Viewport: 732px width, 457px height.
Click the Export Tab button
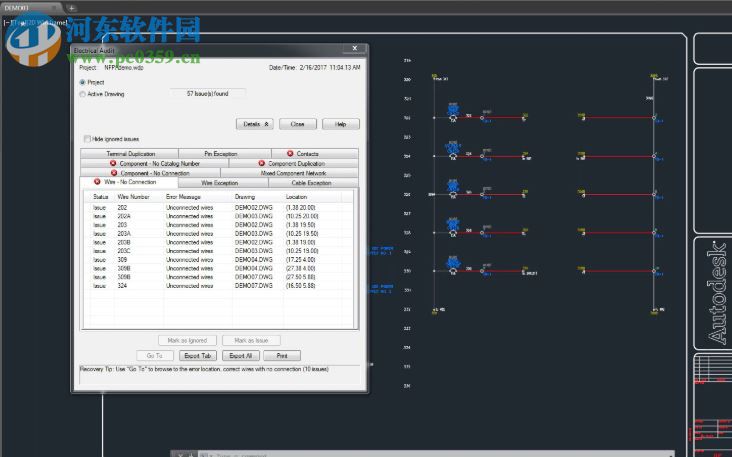click(x=198, y=356)
